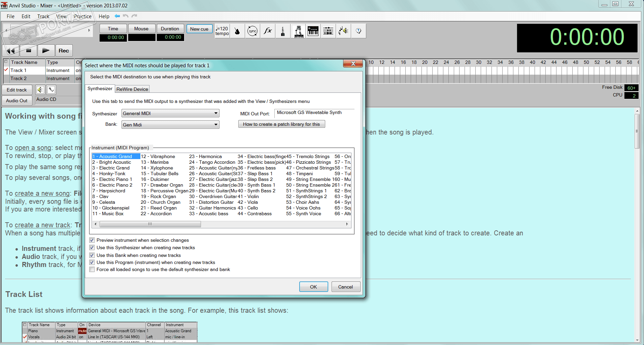Open the sync settings icon
644x345 pixels.
click(252, 31)
